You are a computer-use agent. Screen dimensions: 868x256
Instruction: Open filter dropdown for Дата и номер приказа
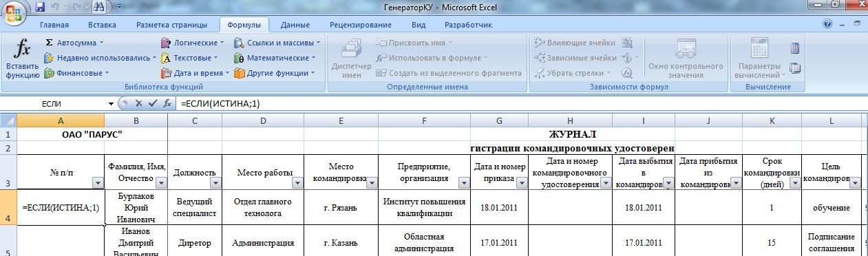point(521,183)
